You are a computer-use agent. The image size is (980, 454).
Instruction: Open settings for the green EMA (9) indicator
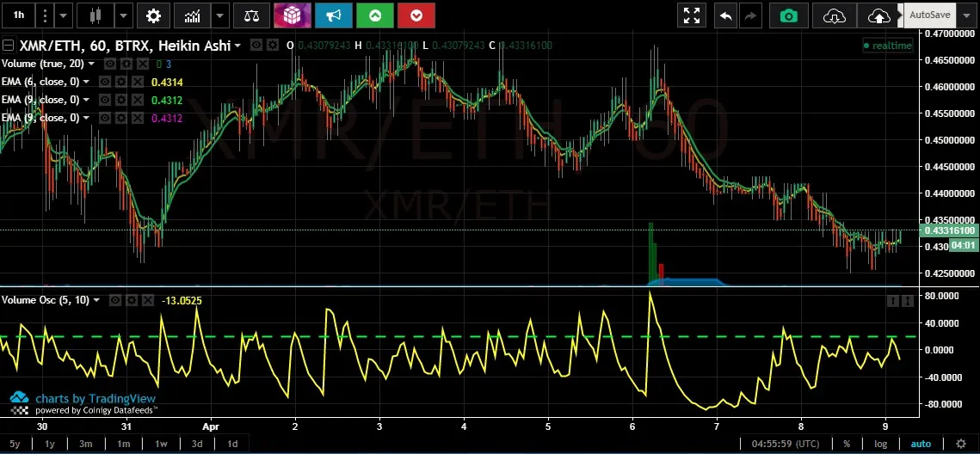[121, 100]
